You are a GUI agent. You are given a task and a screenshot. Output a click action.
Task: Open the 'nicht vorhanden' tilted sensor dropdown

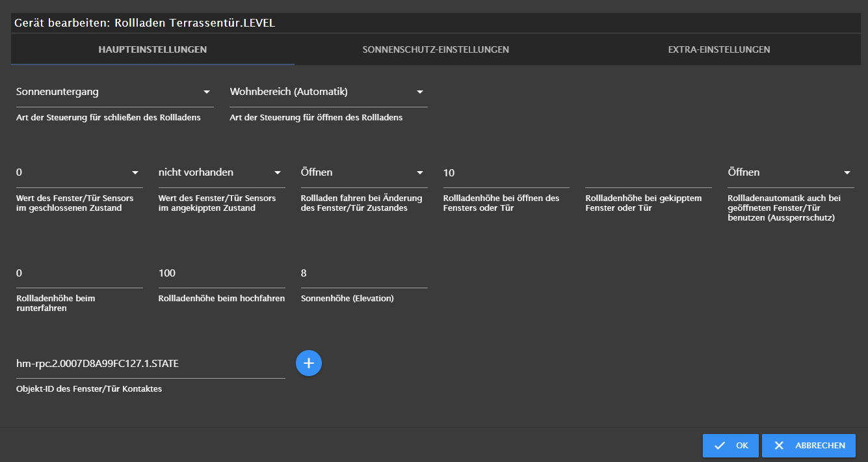(x=222, y=172)
